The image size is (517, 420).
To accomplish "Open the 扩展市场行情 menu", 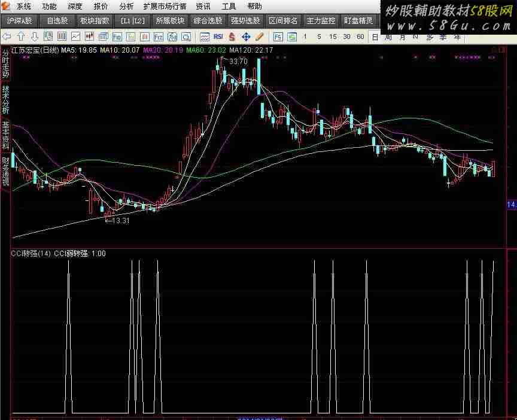I will pos(165,6).
